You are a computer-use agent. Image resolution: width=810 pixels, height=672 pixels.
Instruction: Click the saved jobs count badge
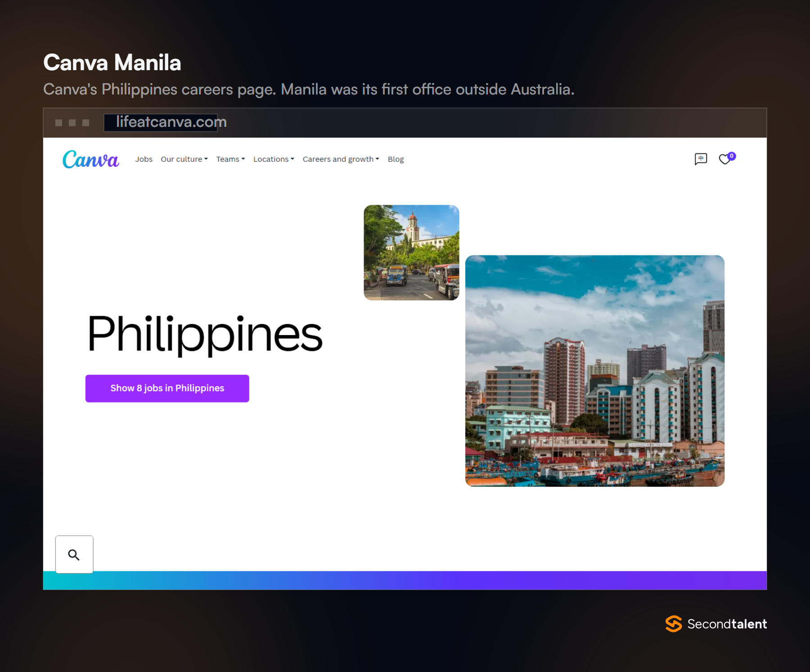(732, 156)
